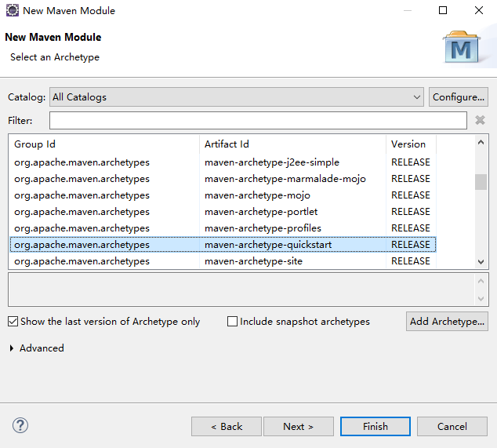Sort by the Version column header
The image size is (497, 448).
(411, 144)
